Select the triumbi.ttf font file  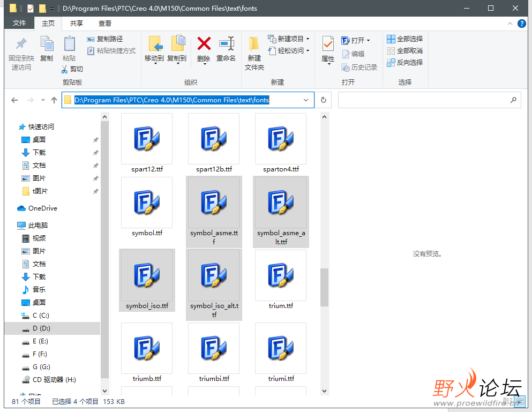click(x=214, y=353)
